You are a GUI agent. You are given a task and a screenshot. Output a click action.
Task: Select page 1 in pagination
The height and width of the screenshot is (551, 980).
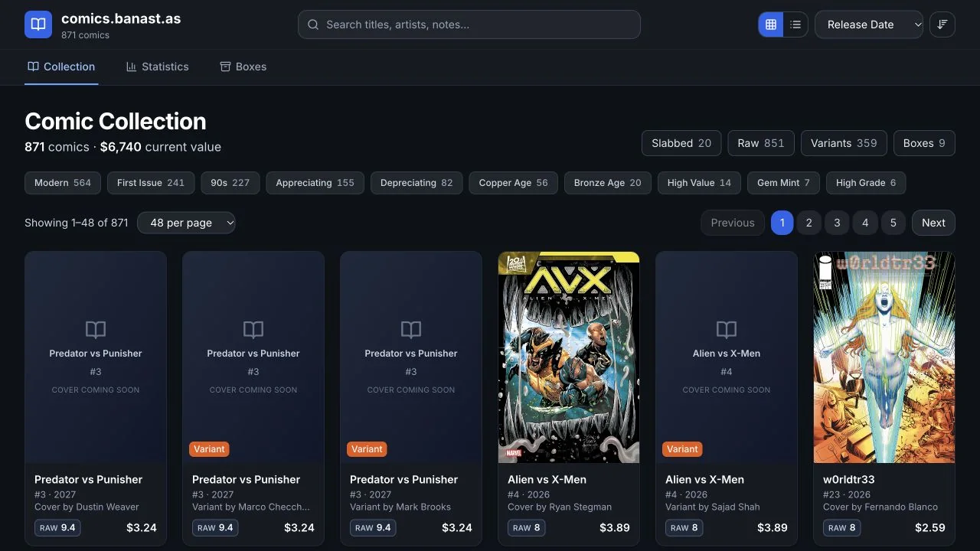pyautogui.click(x=782, y=223)
